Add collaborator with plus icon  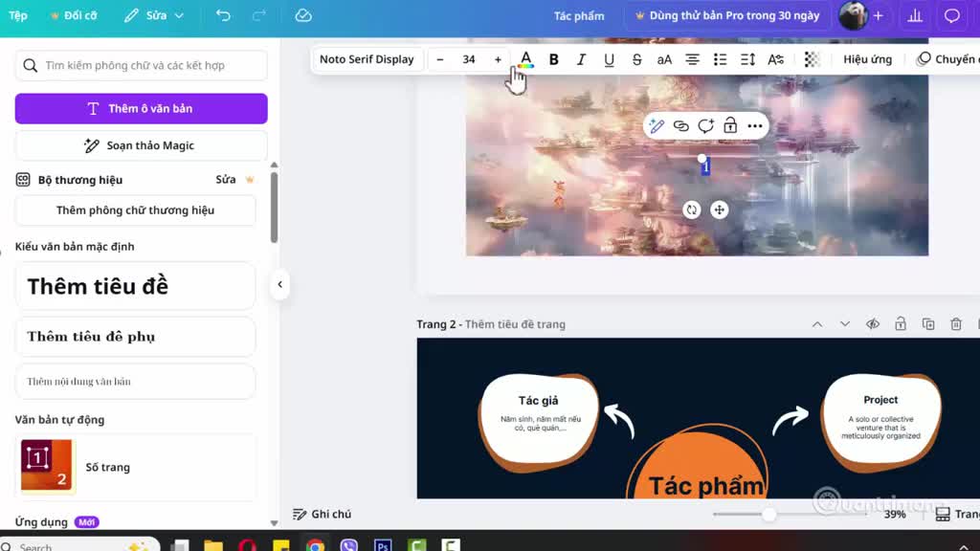point(879,15)
